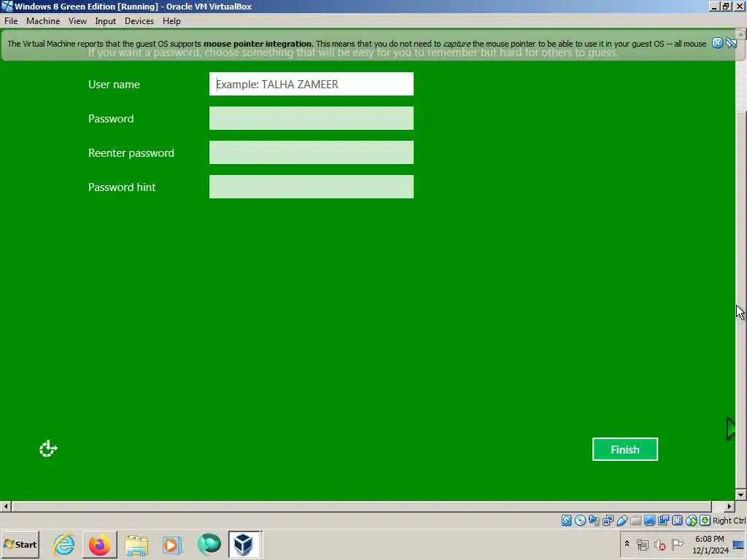Click the Password hint field
Image resolution: width=747 pixels, height=560 pixels.
point(311,187)
